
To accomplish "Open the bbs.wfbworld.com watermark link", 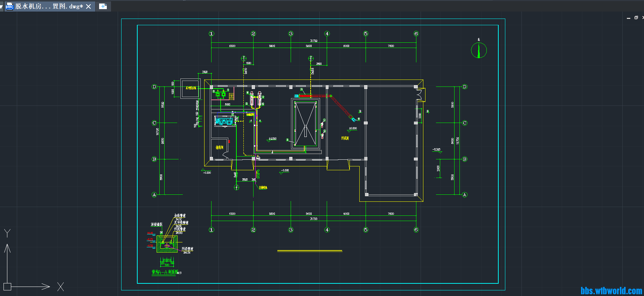I will click(611, 290).
